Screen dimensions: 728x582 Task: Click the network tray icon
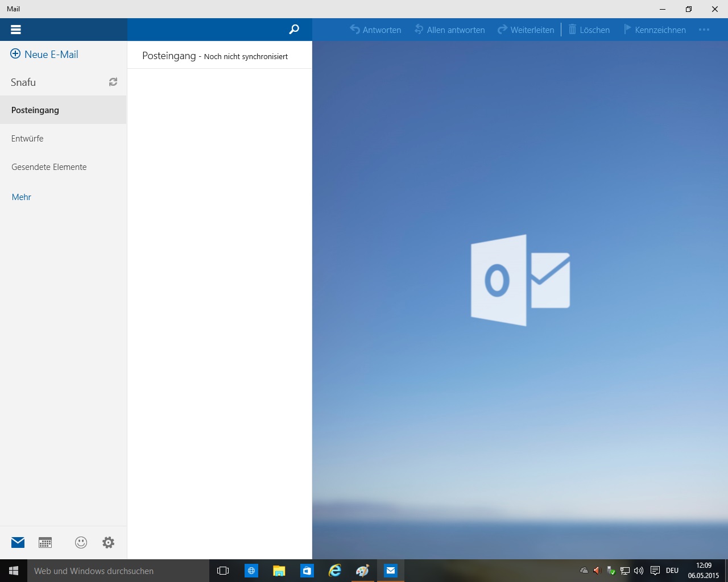[x=625, y=571]
